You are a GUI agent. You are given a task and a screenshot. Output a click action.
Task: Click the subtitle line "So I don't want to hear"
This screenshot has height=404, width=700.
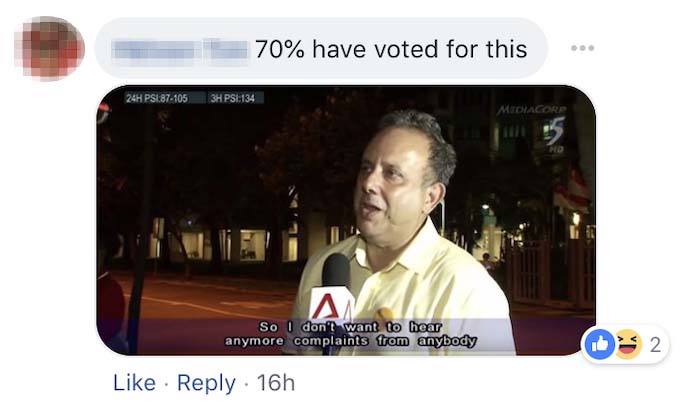350,327
